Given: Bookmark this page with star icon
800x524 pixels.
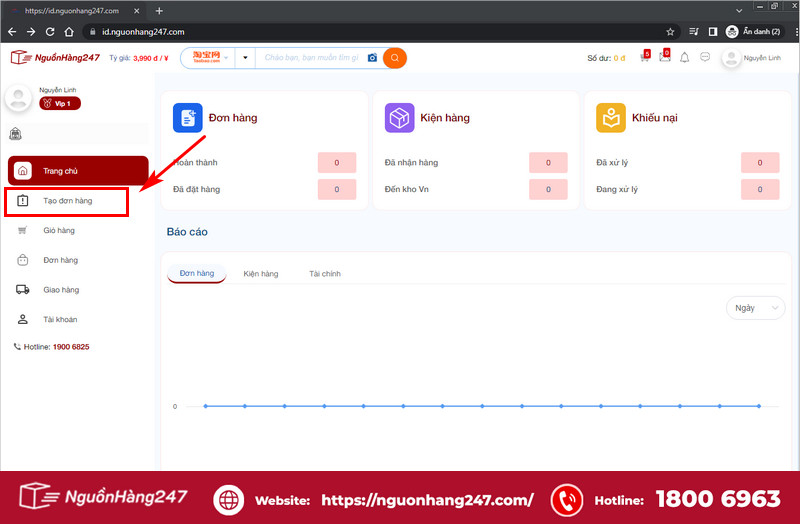Looking at the screenshot, I should pyautogui.click(x=670, y=32).
